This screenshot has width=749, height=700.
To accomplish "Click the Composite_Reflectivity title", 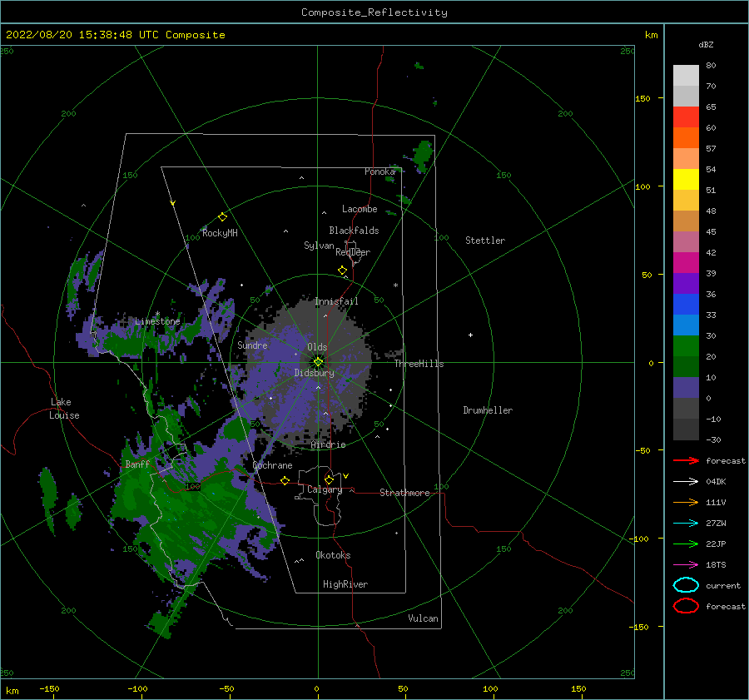I will (x=374, y=12).
